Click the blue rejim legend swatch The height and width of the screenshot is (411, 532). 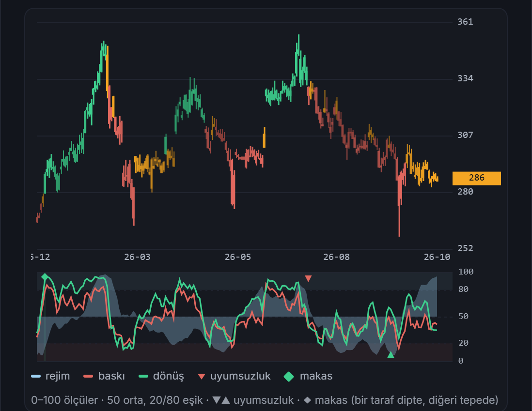[x=36, y=377]
